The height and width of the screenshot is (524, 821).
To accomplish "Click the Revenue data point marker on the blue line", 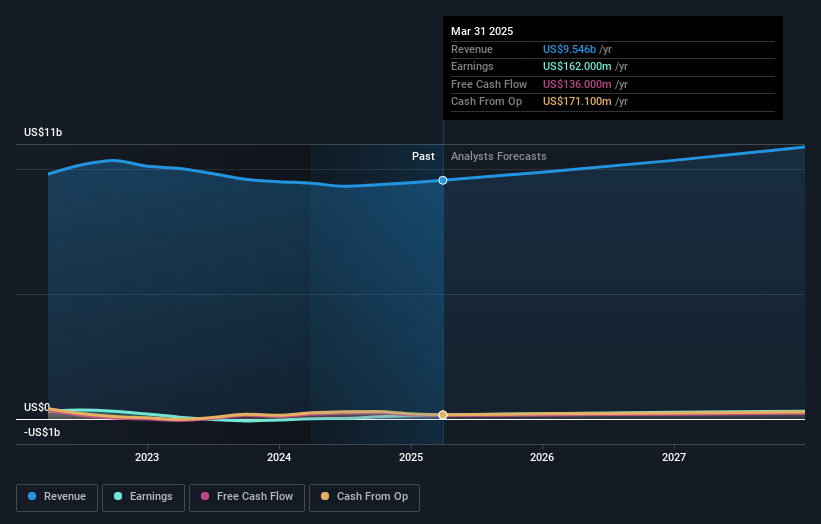I will 443,180.
